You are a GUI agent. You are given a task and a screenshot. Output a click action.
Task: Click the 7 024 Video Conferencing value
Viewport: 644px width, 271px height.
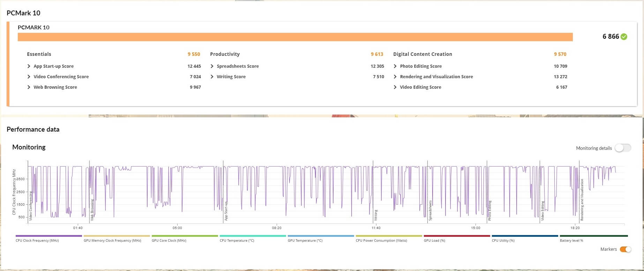coord(195,76)
